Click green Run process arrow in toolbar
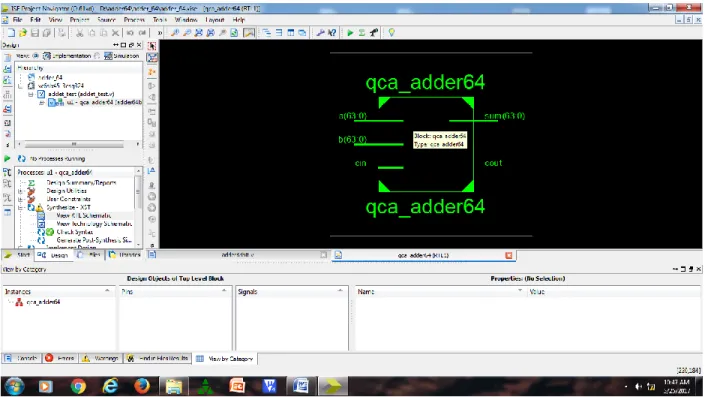This screenshot has width=705, height=397. tap(350, 32)
